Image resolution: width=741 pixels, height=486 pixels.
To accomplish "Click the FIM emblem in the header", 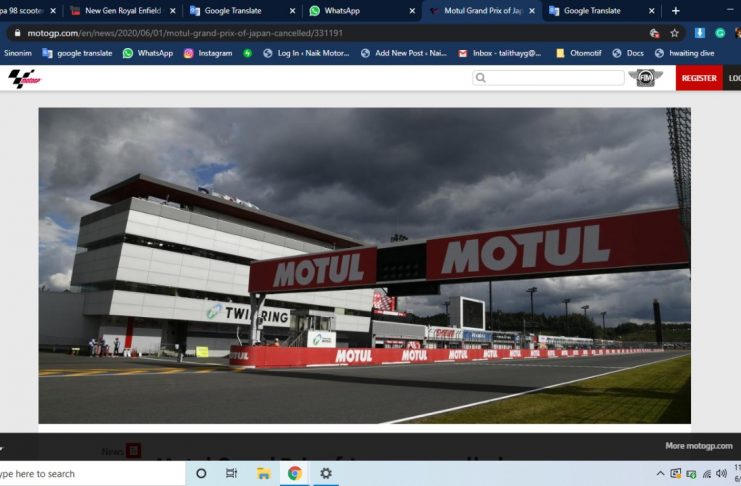I will (x=645, y=78).
